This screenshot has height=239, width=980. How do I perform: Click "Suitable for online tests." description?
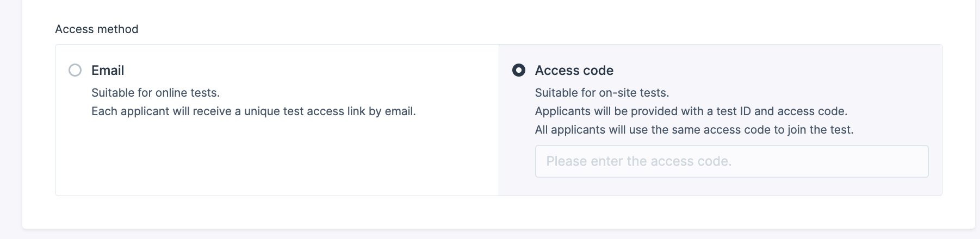[x=156, y=93]
